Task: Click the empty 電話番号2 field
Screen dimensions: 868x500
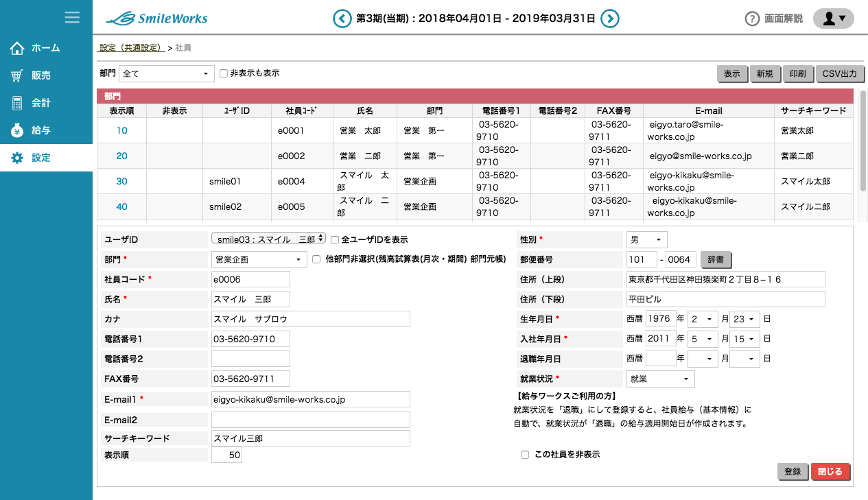Action: [250, 359]
